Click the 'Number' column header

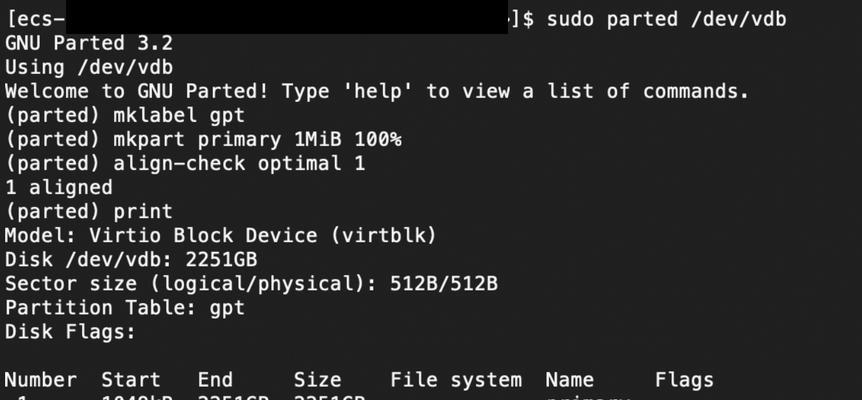[41, 380]
